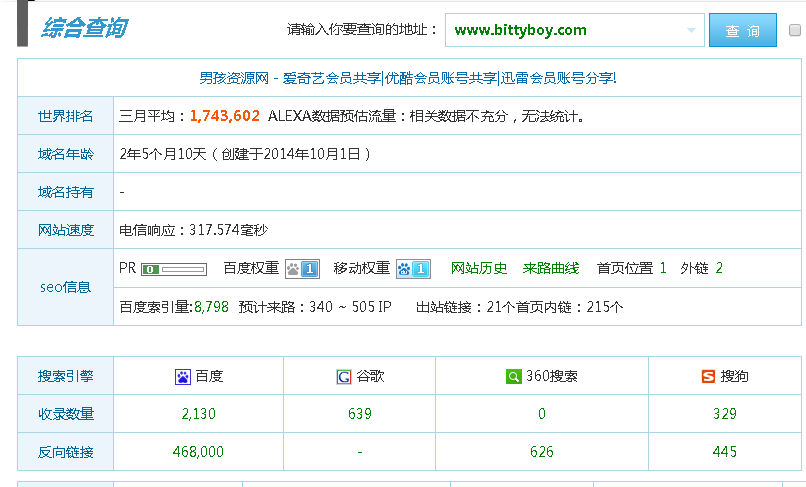Click the mobile weight paw badge
The height and width of the screenshot is (487, 806).
pos(413,269)
